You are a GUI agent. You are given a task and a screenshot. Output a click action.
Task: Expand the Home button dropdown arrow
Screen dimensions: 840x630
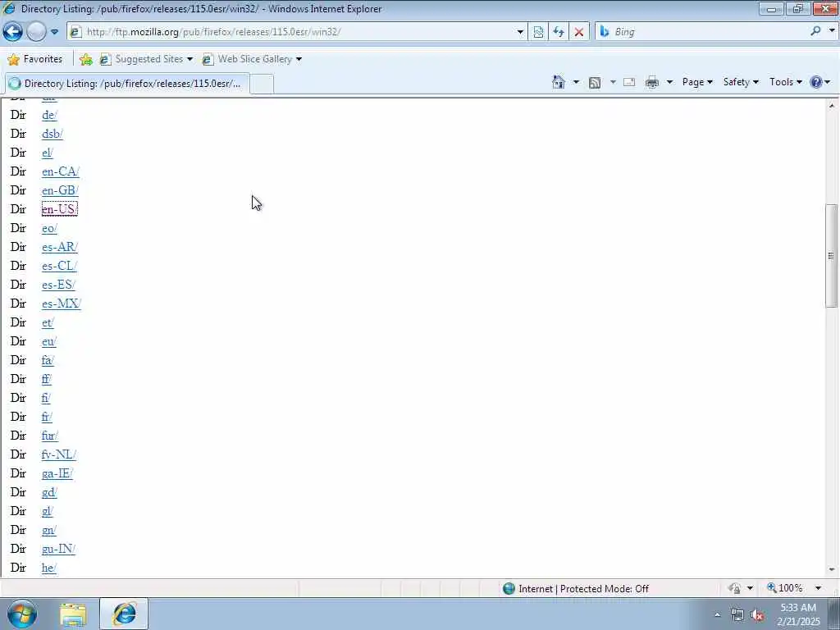pos(576,82)
